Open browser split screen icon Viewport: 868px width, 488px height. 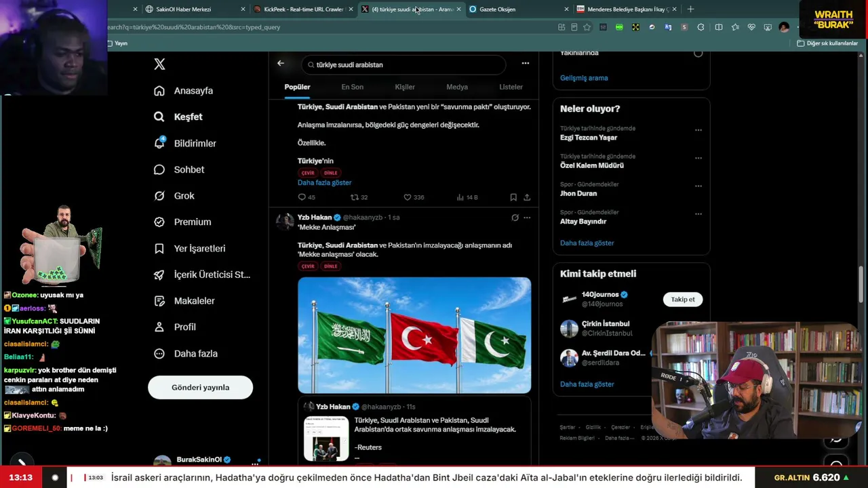pos(719,27)
